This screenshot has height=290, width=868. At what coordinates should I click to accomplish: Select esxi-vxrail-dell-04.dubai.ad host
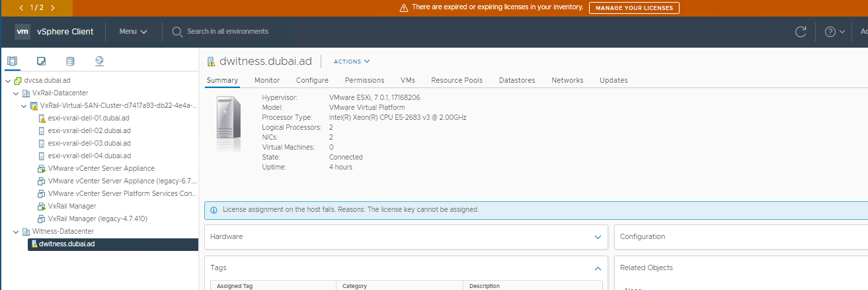(89, 156)
